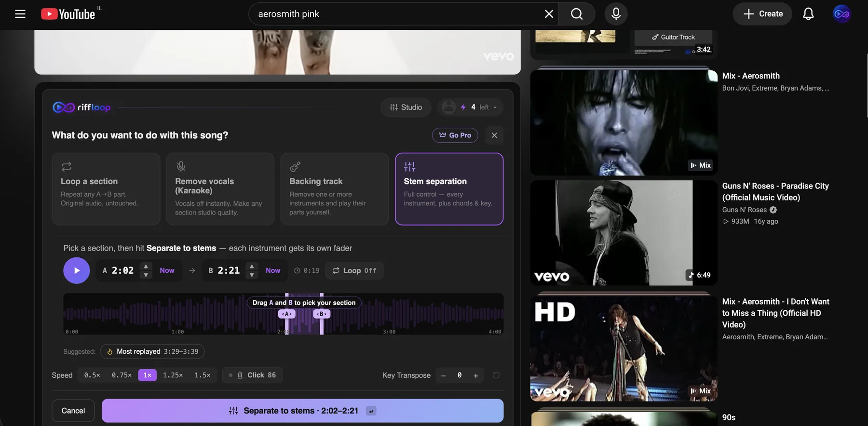This screenshot has width=868, height=426.
Task: Click the Go Pro button
Action: pos(455,135)
